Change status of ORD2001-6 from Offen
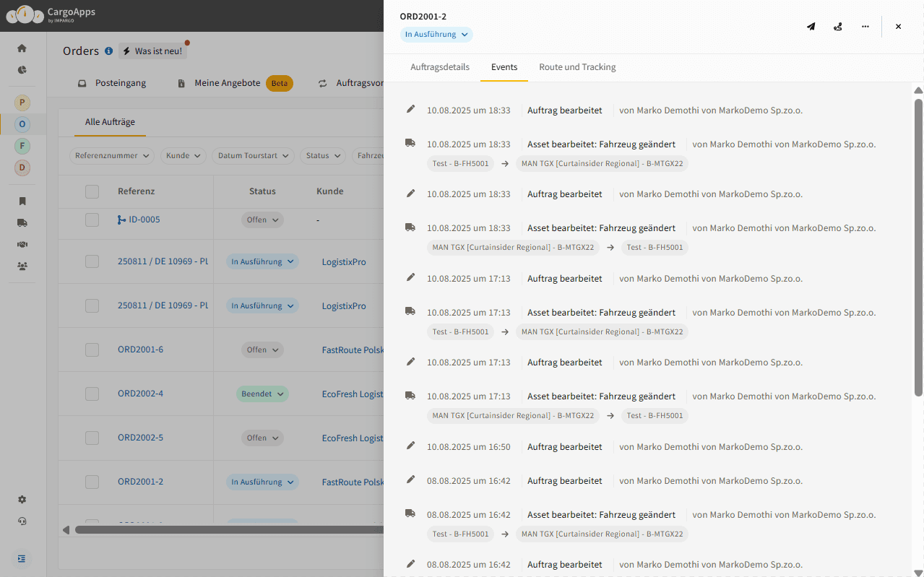 coord(262,350)
